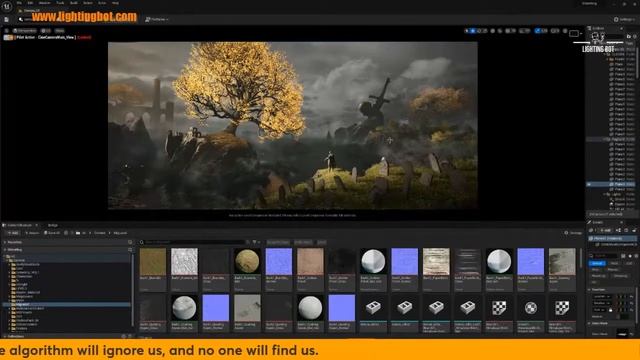Toggle visibility eye of selected Outliner row

(589, 184)
